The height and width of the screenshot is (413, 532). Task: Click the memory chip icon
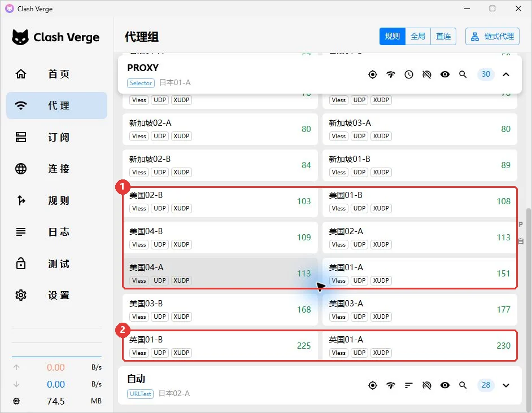click(16, 401)
